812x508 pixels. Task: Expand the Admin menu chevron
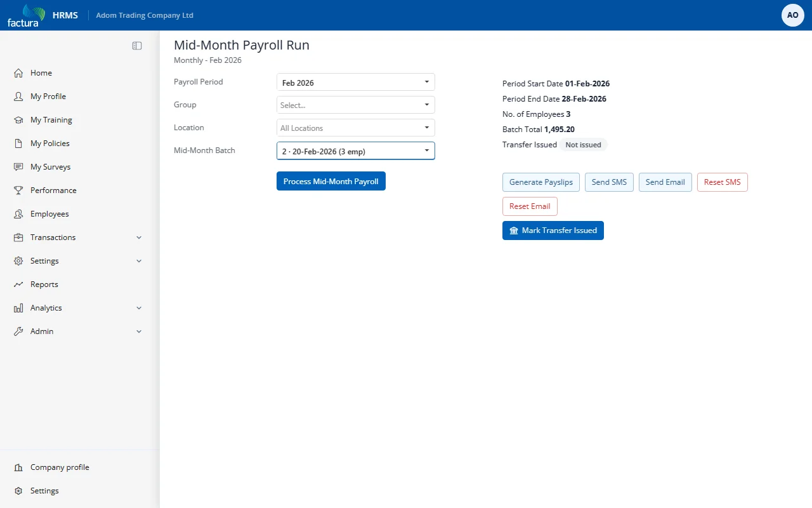pyautogui.click(x=139, y=331)
